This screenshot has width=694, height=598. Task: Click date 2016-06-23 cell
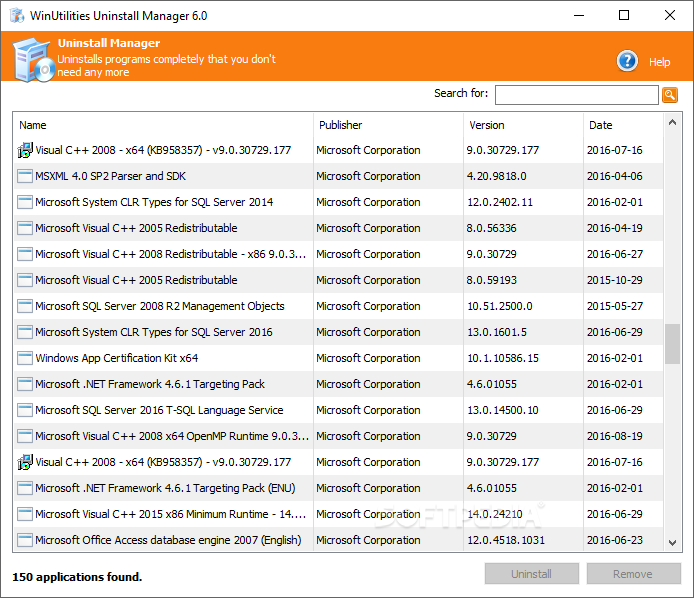(614, 540)
